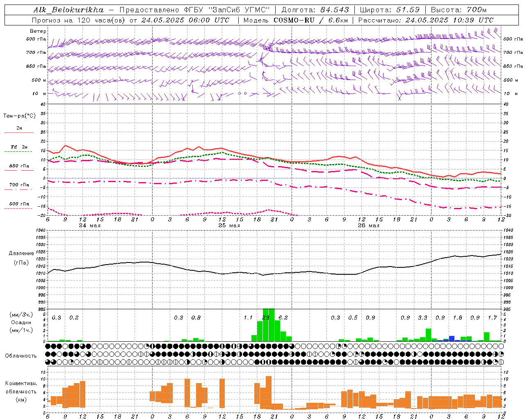This screenshot has width=525, height=420.
Task: Click the 26 мая date label
Action: [x=368, y=226]
